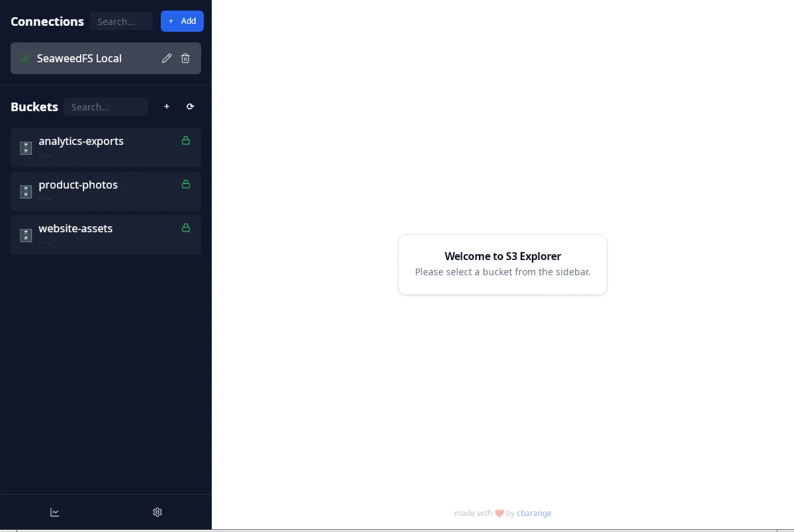Focus the Buckets search field
Viewport: 794px width, 532px height.
(x=106, y=107)
